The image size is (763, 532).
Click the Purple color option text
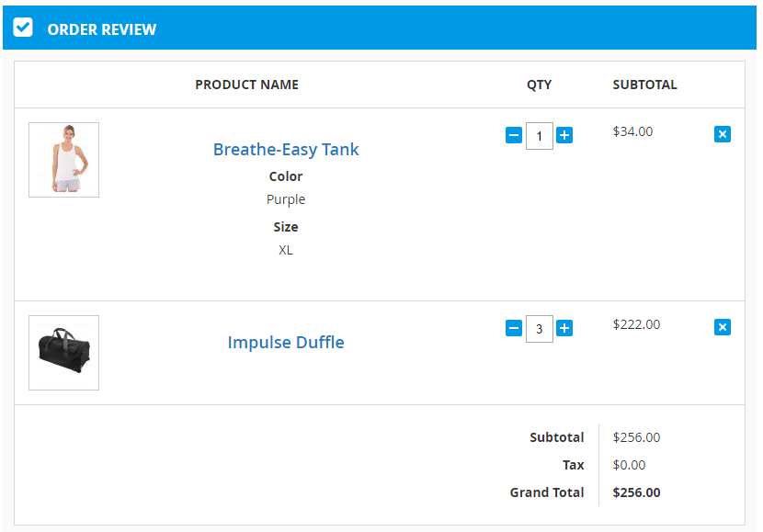pyautogui.click(x=286, y=199)
